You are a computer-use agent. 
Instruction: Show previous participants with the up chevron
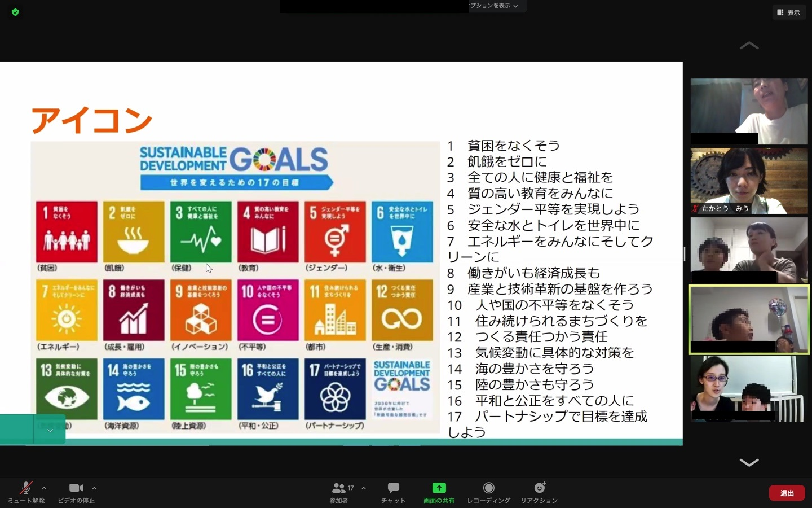(x=749, y=46)
